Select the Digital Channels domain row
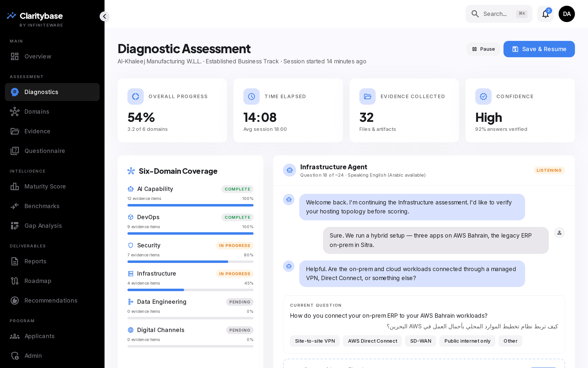Screen dimensions: 588x368 coord(190,337)
